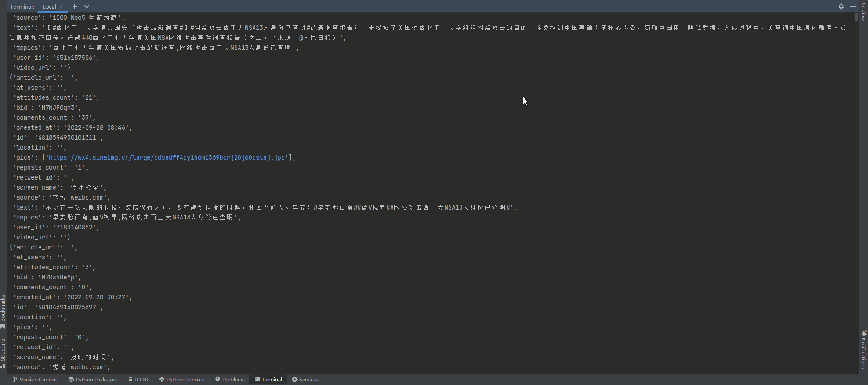Open the Python Packages tool window
The width and height of the screenshot is (868, 385).
pos(93,380)
